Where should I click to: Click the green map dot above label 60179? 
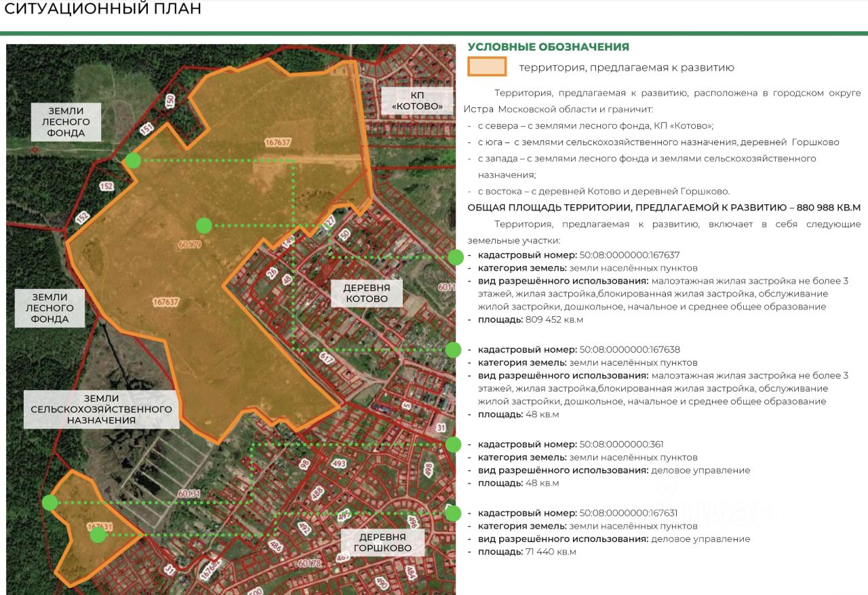coord(203,225)
